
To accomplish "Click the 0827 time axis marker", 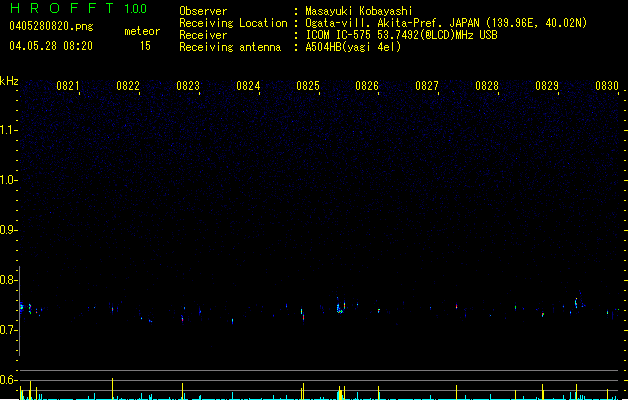I will [427, 85].
